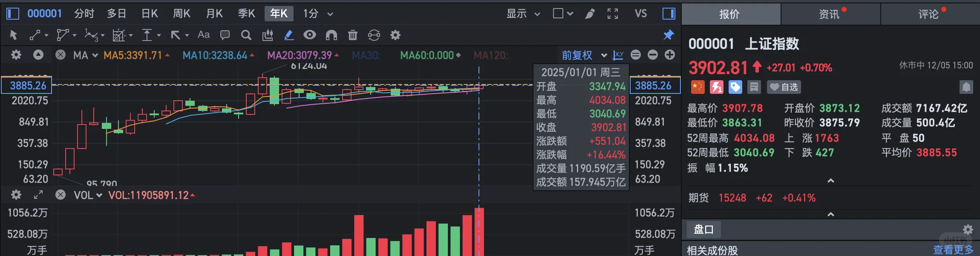Viewport: 980px width, 256px height.
Task: Click the equal-sign reset zoom icon
Action: point(636,55)
